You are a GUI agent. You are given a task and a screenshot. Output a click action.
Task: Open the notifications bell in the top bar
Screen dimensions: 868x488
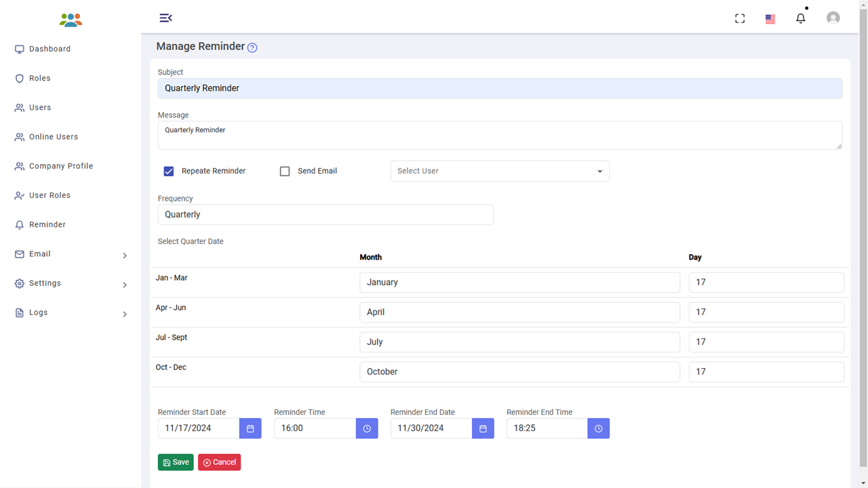tap(801, 18)
